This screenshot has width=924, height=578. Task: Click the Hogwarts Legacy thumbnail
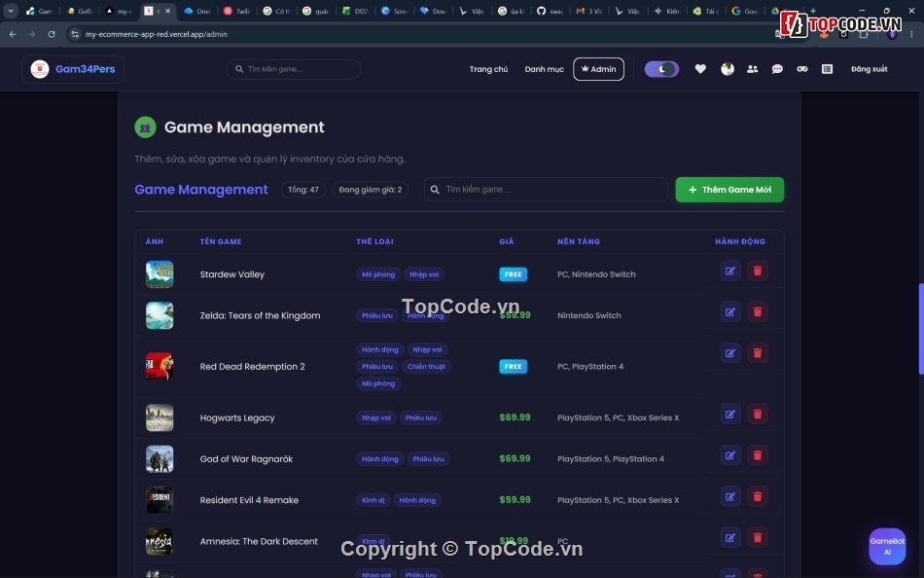160,417
